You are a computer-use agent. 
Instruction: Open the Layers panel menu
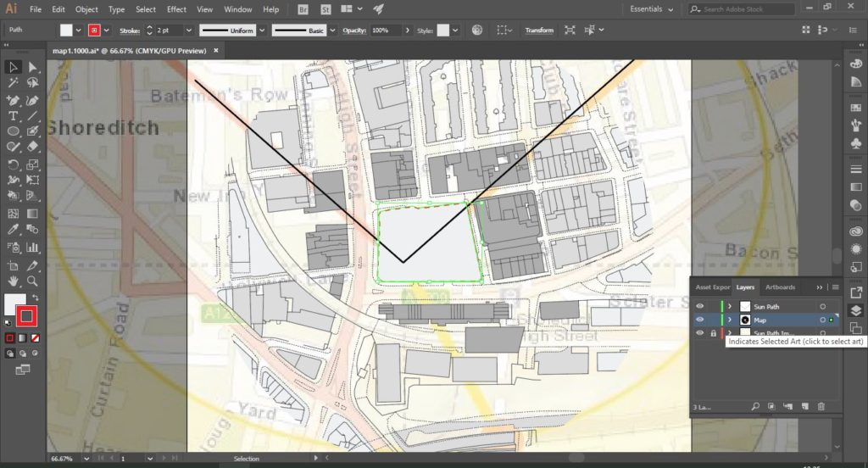pos(835,287)
